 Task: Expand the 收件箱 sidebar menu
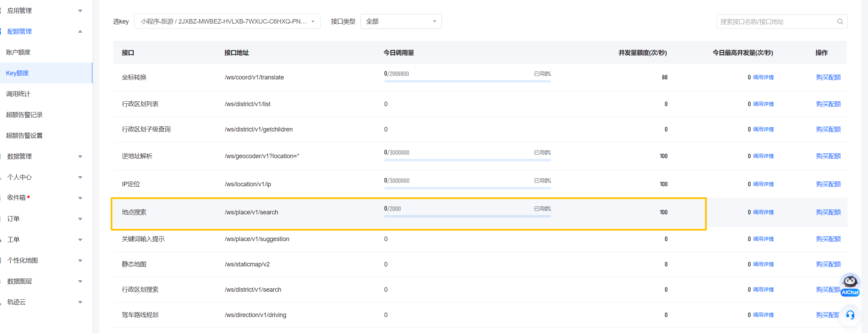43,198
